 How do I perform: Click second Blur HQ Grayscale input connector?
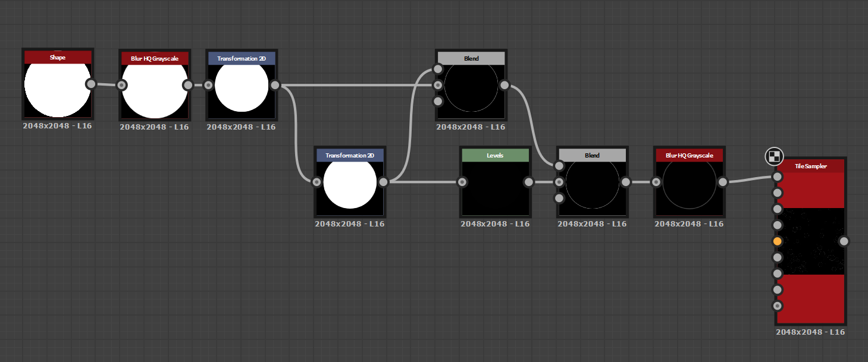click(x=656, y=182)
